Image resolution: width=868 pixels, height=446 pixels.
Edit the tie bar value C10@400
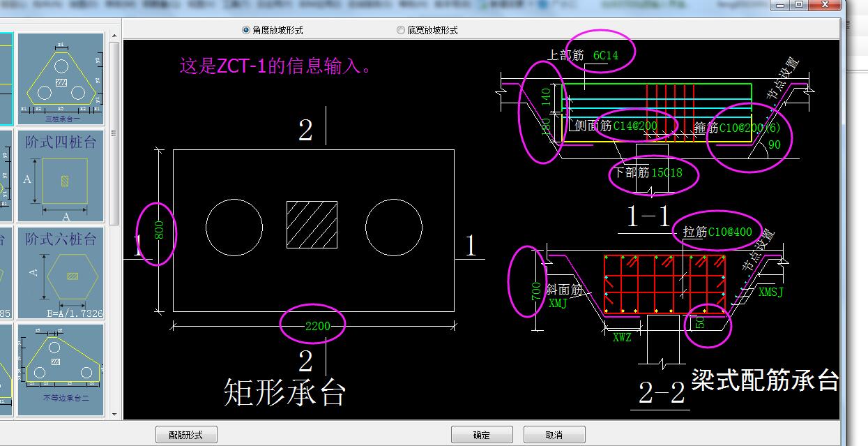point(730,232)
